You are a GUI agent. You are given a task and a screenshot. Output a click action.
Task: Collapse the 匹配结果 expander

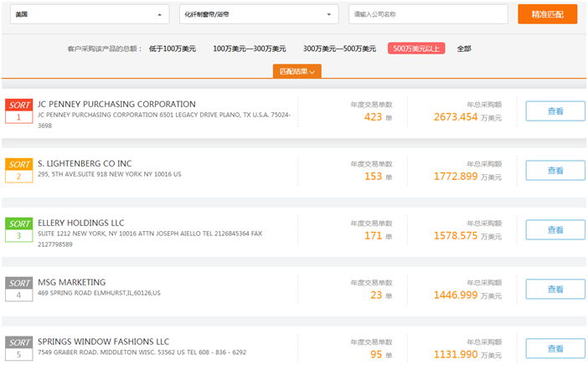pos(297,71)
